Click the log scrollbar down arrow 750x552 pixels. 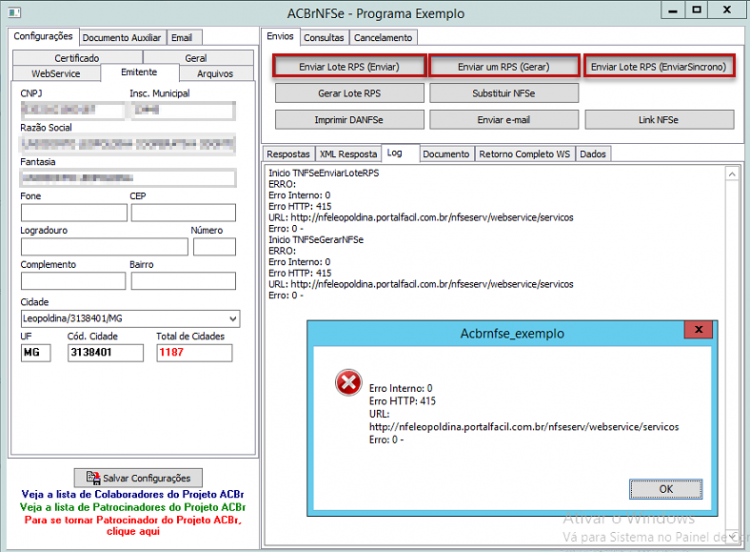tap(732, 537)
